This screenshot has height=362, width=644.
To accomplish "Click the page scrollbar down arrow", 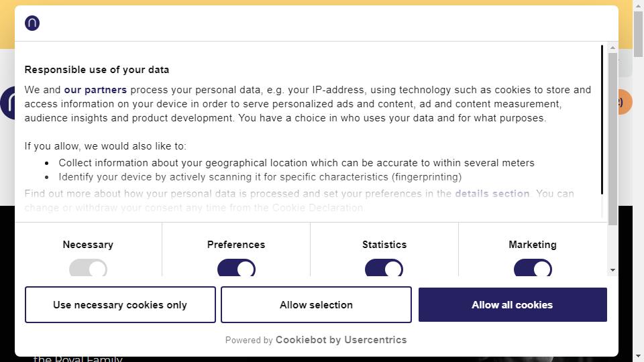I will (x=638, y=356).
